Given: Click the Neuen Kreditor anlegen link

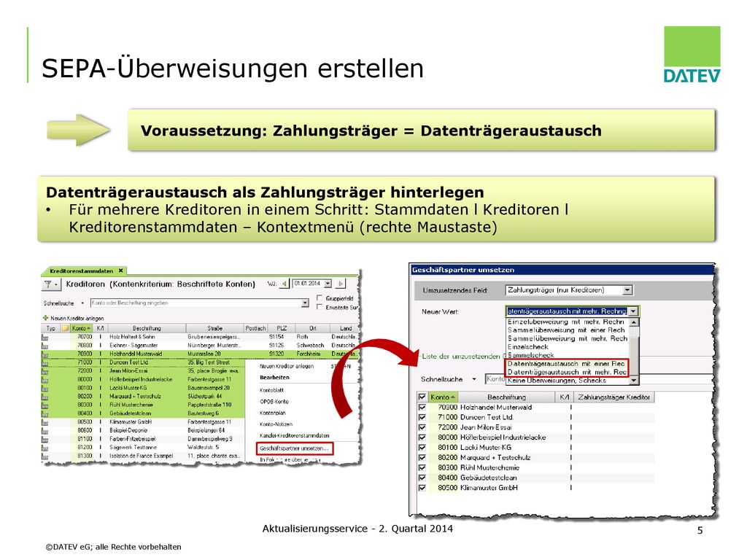Looking at the screenshot, I should 77,318.
